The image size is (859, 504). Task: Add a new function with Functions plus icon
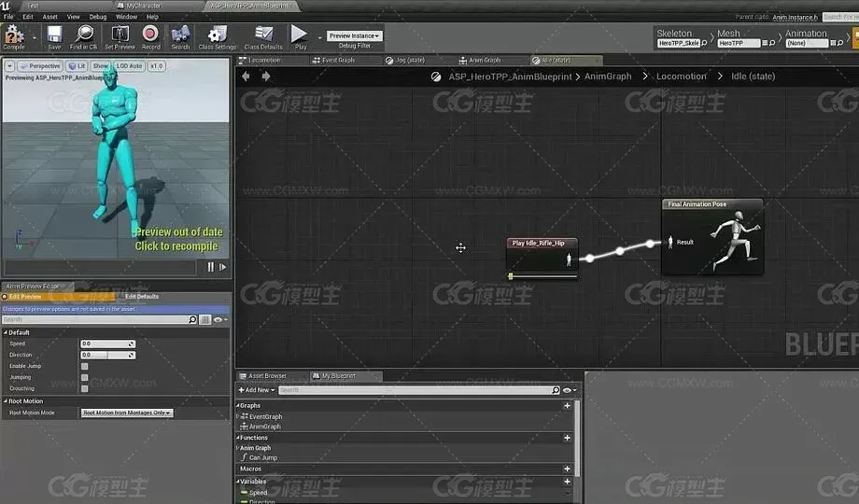point(567,438)
